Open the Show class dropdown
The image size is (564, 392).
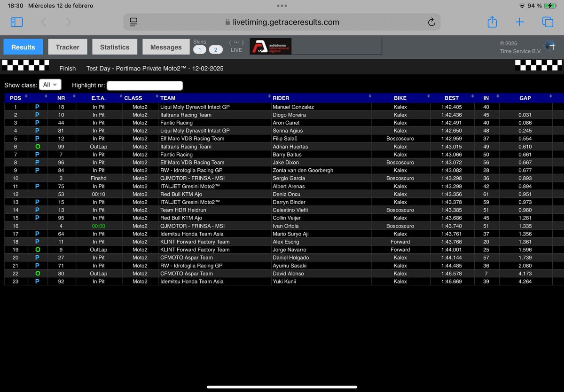click(x=50, y=85)
